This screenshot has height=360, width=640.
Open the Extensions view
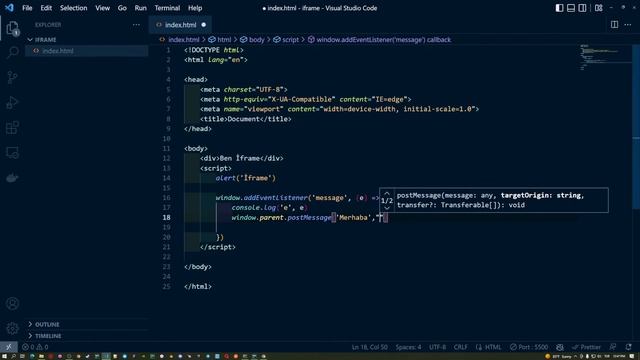coord(13,127)
